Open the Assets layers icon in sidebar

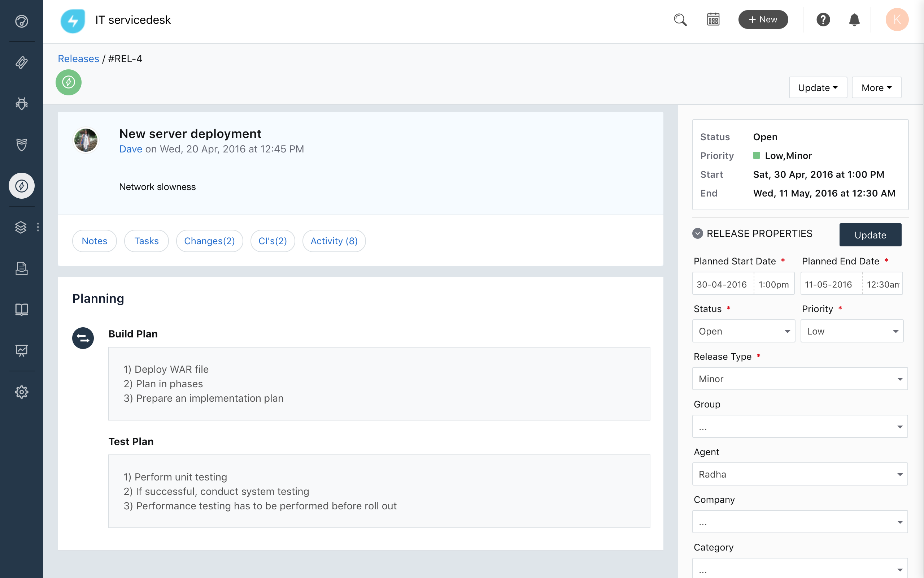(21, 227)
